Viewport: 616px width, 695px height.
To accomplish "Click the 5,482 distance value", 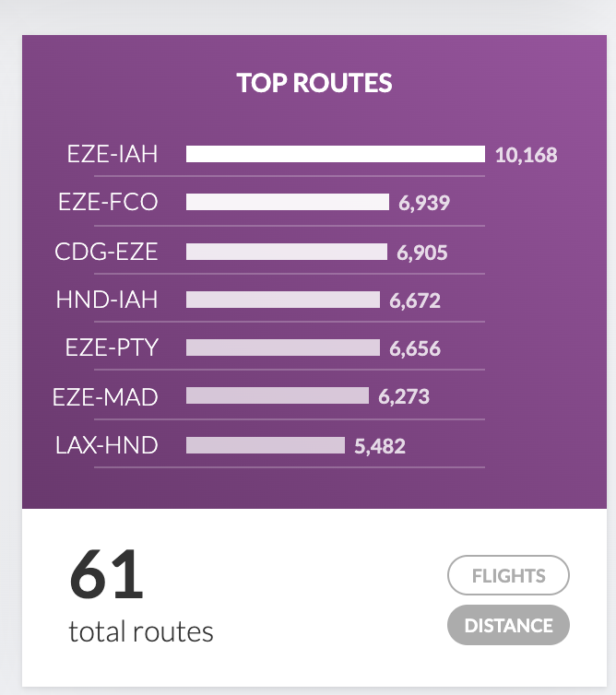I will tap(380, 446).
